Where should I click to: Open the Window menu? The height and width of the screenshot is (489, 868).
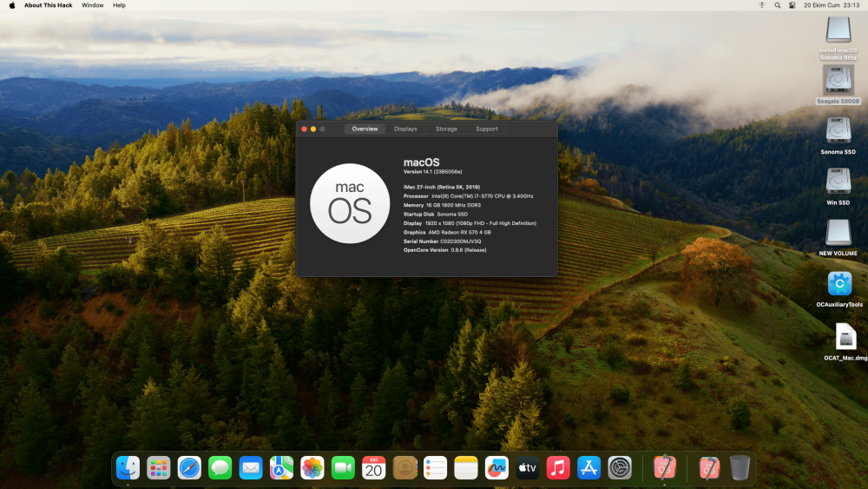(93, 5)
